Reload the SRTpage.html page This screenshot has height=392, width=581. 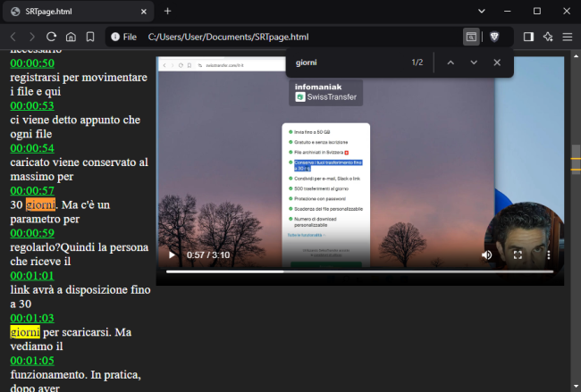coord(51,37)
